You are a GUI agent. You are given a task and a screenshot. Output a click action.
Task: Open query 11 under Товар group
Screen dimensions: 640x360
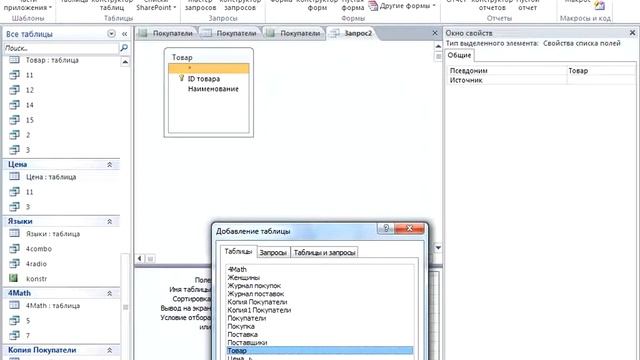(29, 75)
